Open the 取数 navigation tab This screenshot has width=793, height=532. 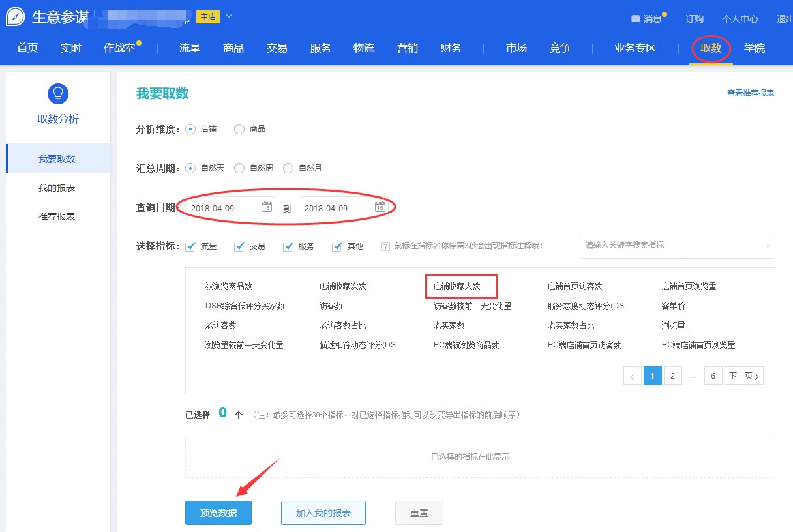(711, 48)
